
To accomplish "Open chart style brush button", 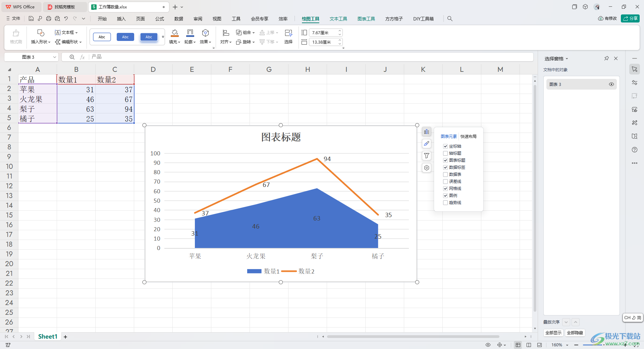I will [x=426, y=144].
